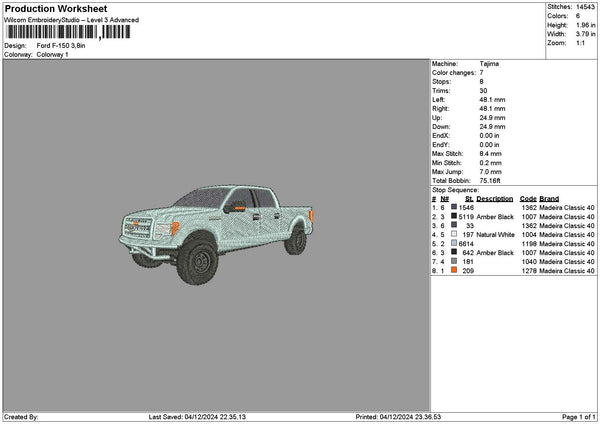Click the Trims value '30'
This screenshot has width=600, height=424.
(483, 91)
